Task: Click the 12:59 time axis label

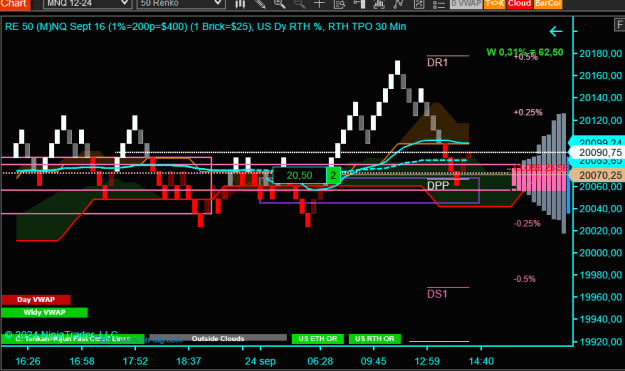Action: click(427, 361)
